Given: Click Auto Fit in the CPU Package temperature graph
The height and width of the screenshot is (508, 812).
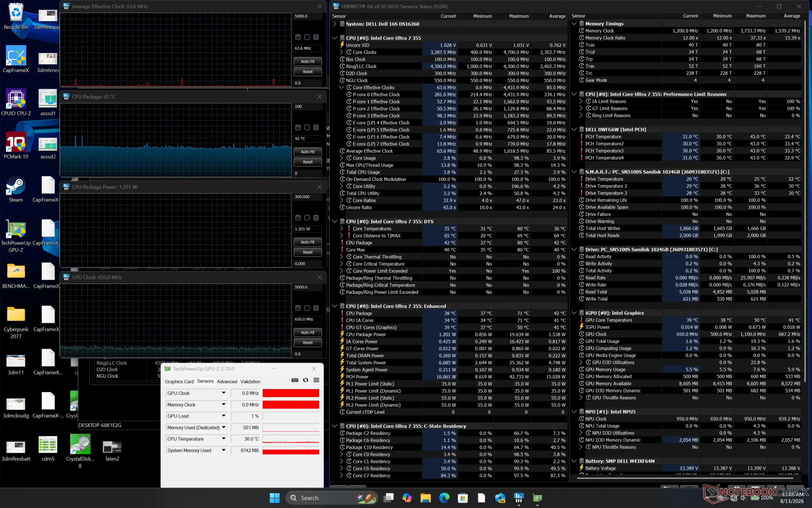Looking at the screenshot, I should coord(308,152).
